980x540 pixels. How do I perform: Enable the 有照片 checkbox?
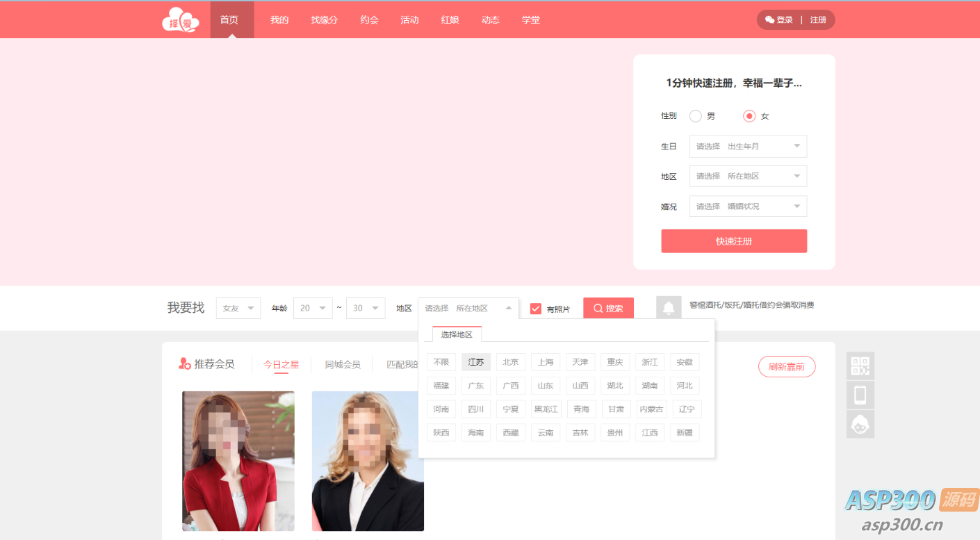[535, 308]
